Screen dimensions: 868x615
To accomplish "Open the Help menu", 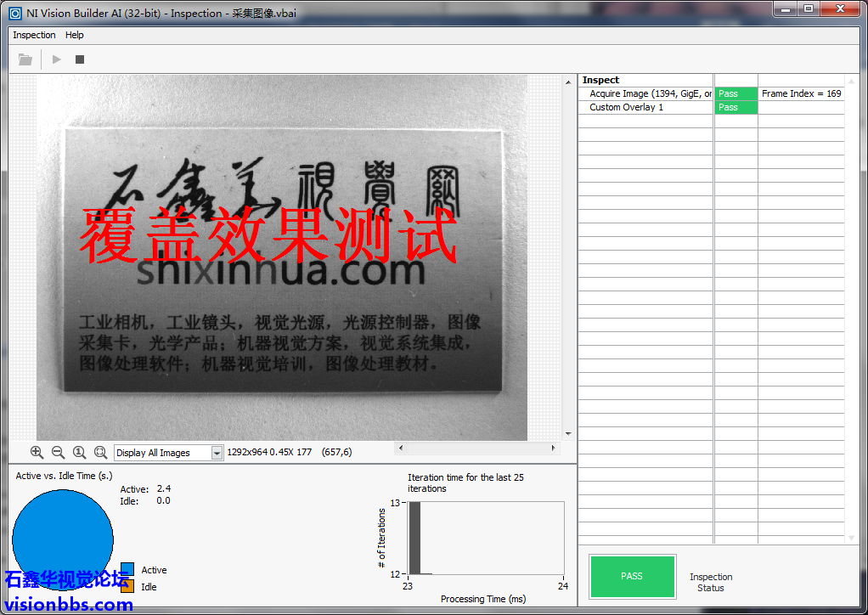I will pos(75,35).
